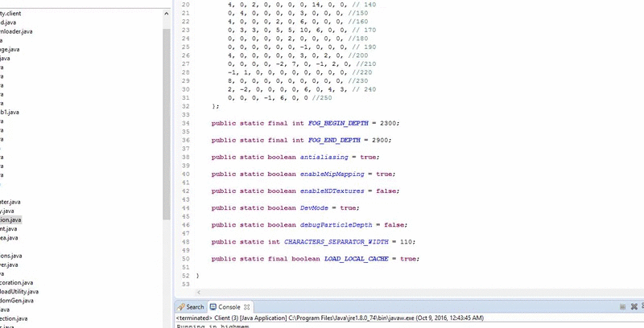Open 'ver.java' in the file tree
Viewport: 644px width, 328px height.
[9, 264]
